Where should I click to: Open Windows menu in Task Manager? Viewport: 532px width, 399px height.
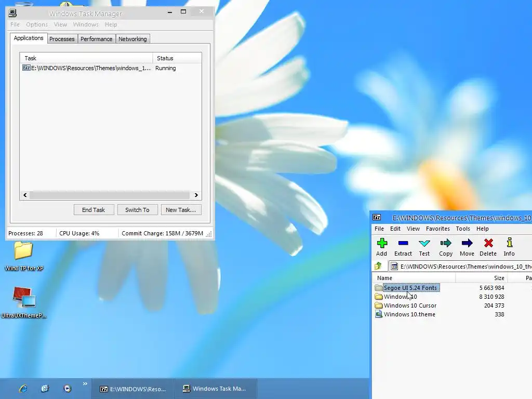(x=86, y=24)
